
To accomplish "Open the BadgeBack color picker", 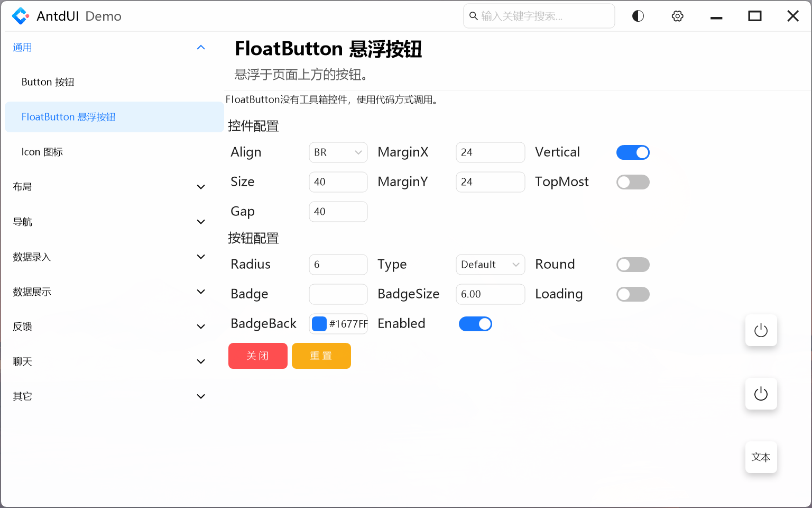I will [319, 323].
